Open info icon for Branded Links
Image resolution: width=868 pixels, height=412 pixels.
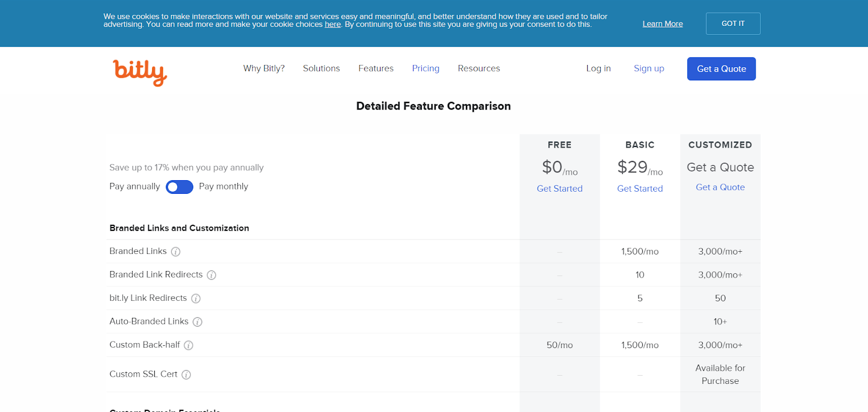coord(176,252)
